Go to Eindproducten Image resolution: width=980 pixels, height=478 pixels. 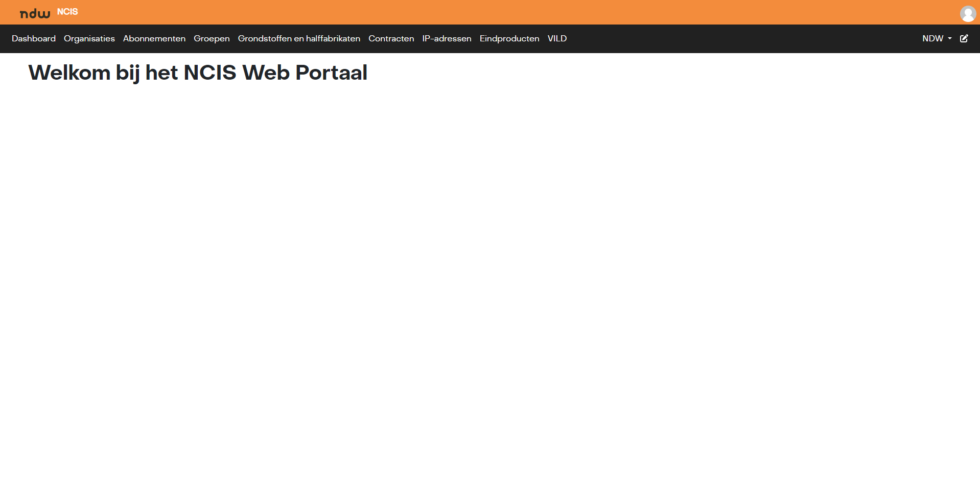[509, 39]
